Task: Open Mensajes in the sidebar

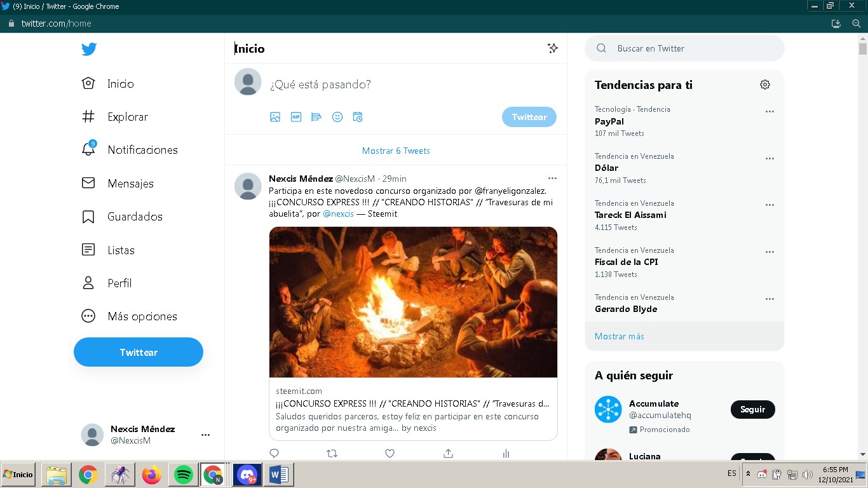Action: click(x=118, y=184)
